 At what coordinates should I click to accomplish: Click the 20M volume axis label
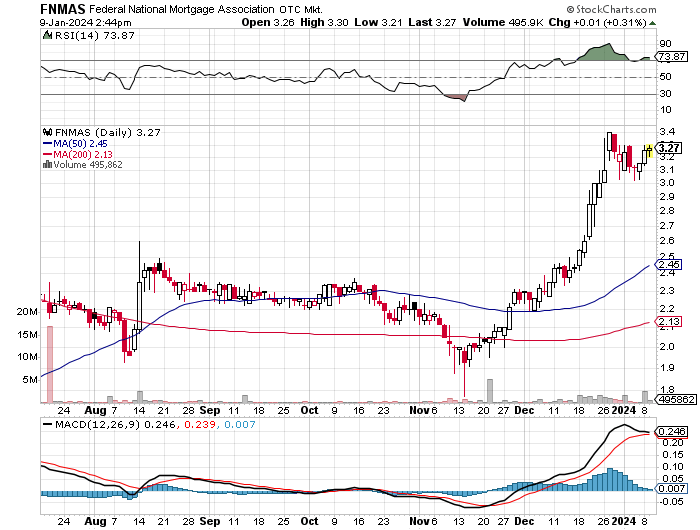(x=27, y=312)
